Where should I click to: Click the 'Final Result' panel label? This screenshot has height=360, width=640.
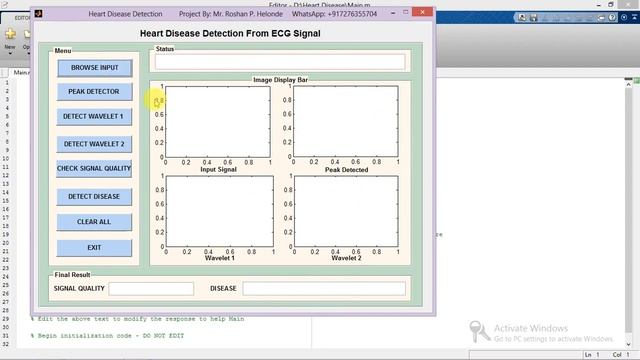click(72, 275)
